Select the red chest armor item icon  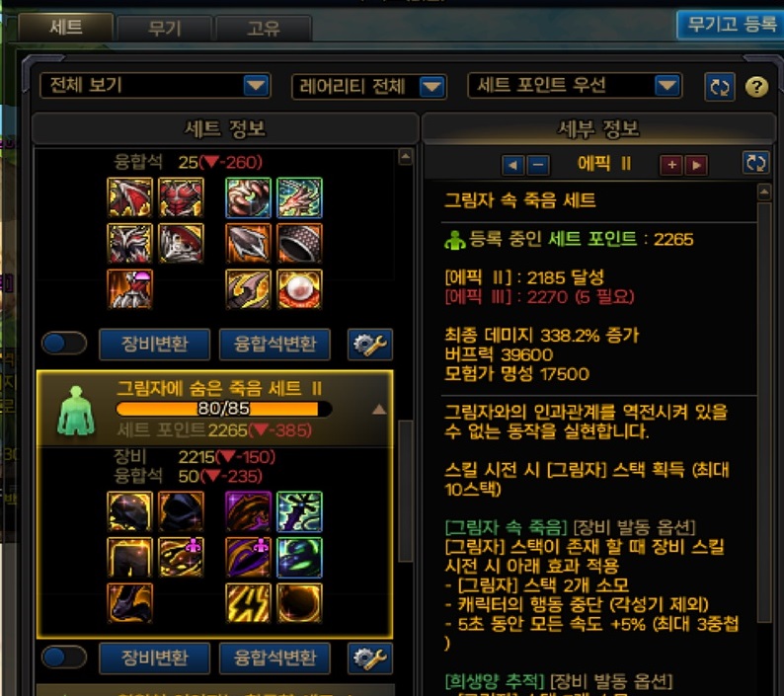pyautogui.click(x=181, y=197)
